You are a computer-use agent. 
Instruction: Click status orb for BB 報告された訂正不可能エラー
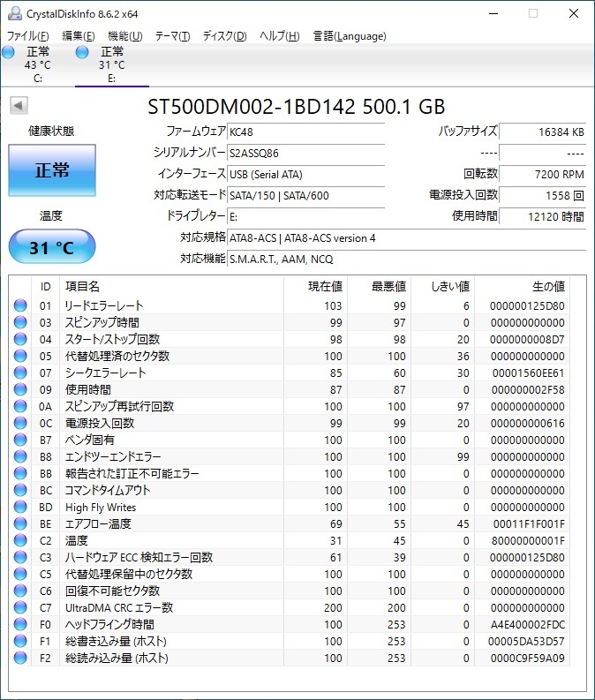click(x=20, y=473)
